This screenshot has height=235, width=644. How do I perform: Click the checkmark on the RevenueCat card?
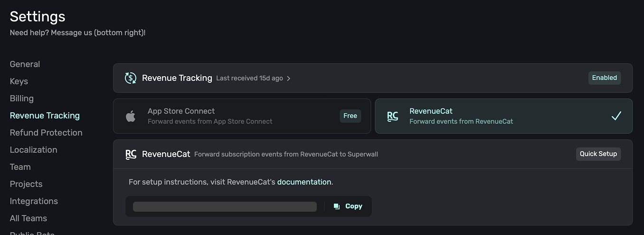(x=616, y=116)
